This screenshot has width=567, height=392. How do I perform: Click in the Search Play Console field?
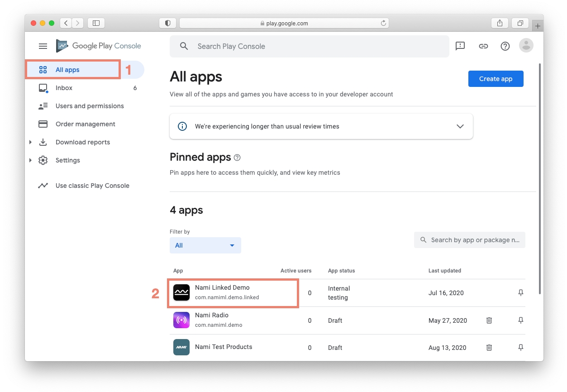(310, 46)
